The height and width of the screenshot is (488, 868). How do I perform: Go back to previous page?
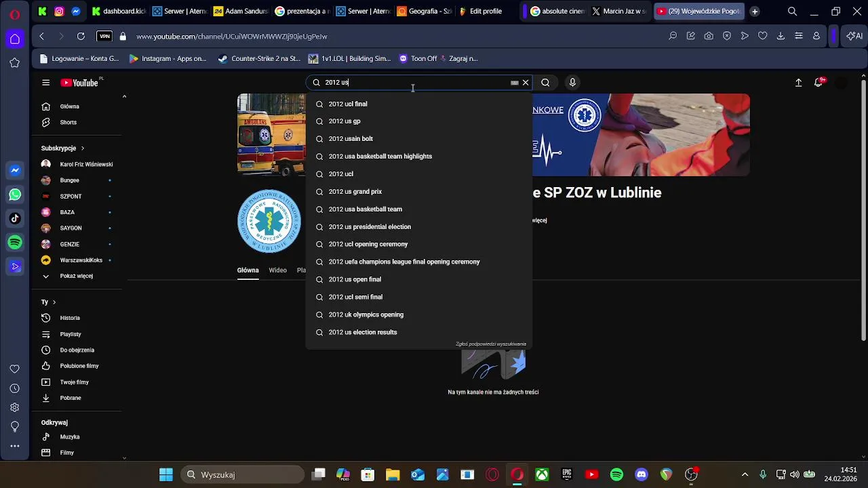(42, 36)
